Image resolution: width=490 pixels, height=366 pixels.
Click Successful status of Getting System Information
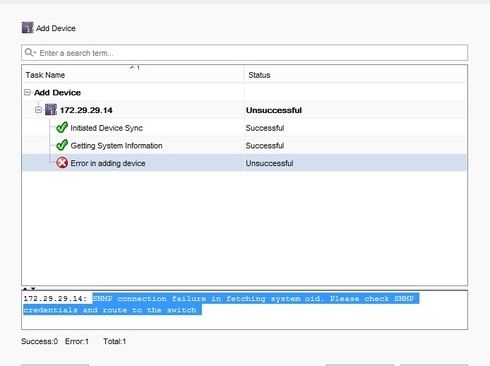265,146
